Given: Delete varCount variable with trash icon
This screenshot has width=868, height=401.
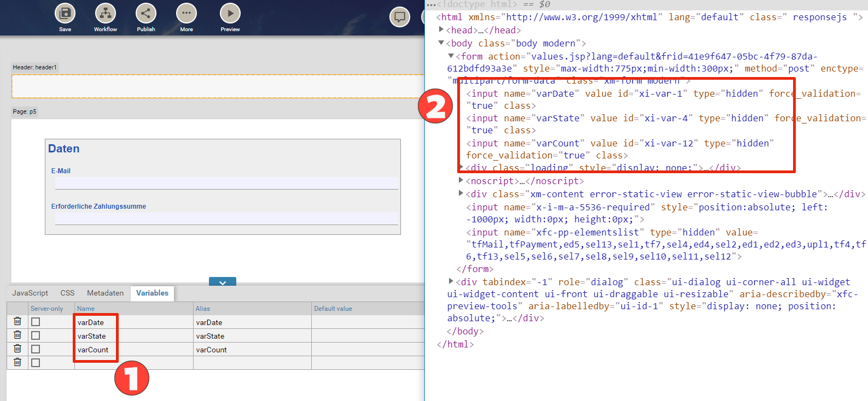Looking at the screenshot, I should (18, 349).
